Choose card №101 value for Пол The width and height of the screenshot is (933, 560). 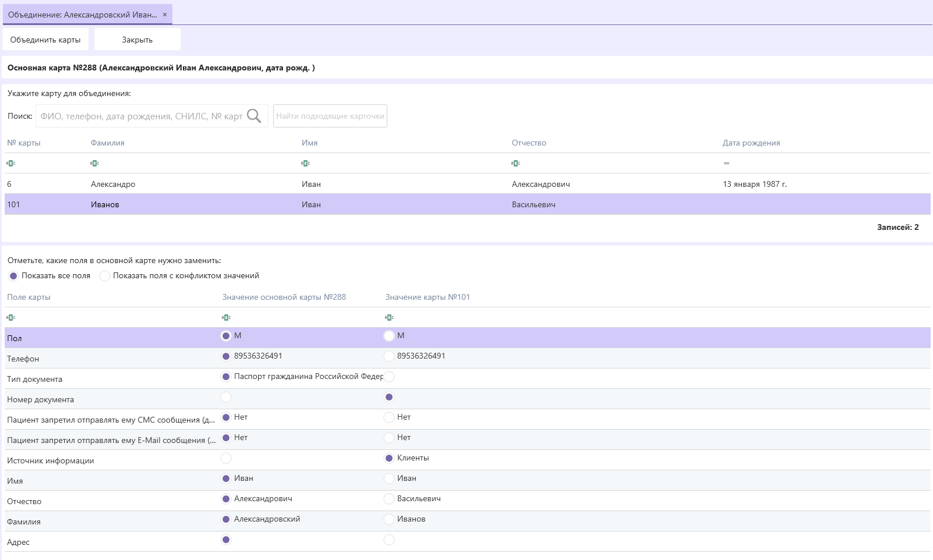[x=389, y=336]
